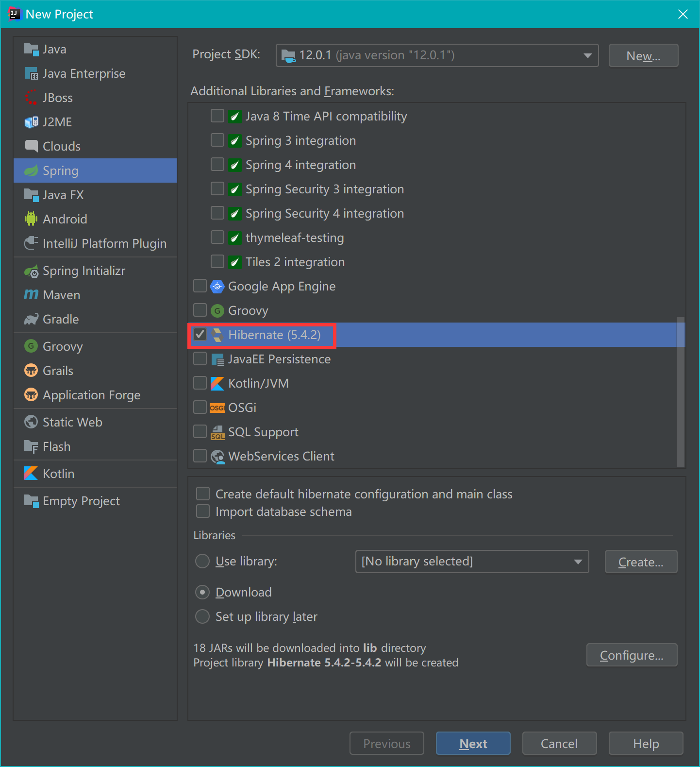Check Create default hibernate configuration option
700x767 pixels.
pyautogui.click(x=203, y=494)
